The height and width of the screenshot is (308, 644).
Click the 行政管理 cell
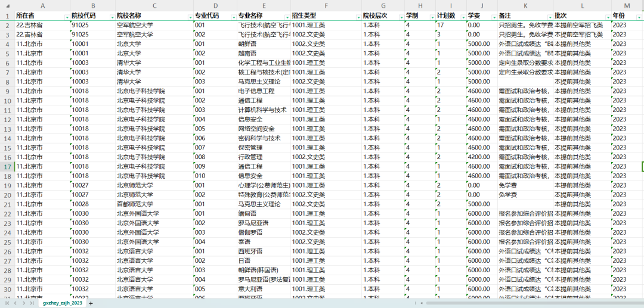click(264, 157)
